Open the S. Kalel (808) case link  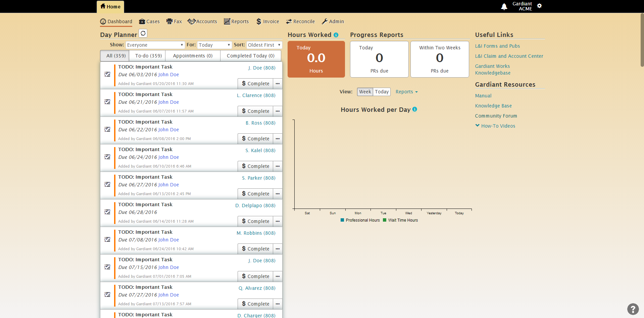[x=260, y=150]
